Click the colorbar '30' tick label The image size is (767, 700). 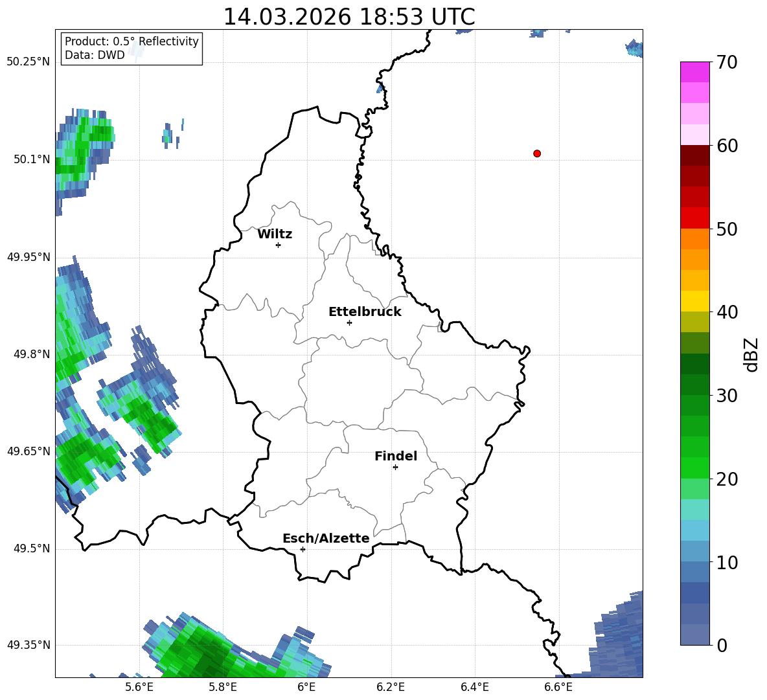click(727, 396)
